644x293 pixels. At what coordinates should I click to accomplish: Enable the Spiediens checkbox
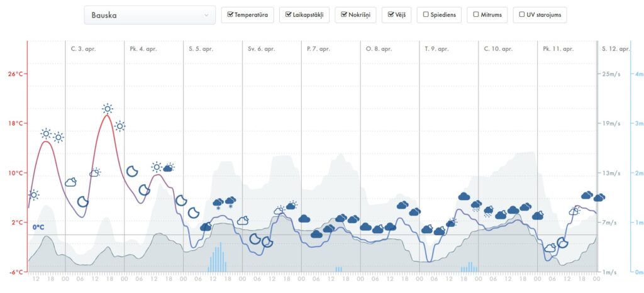point(439,14)
